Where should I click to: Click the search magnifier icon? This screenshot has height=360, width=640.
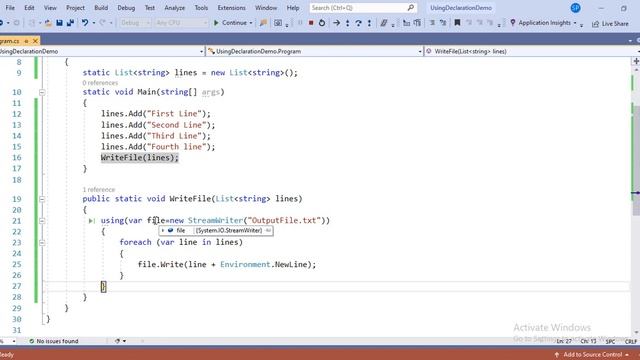click(x=411, y=7)
